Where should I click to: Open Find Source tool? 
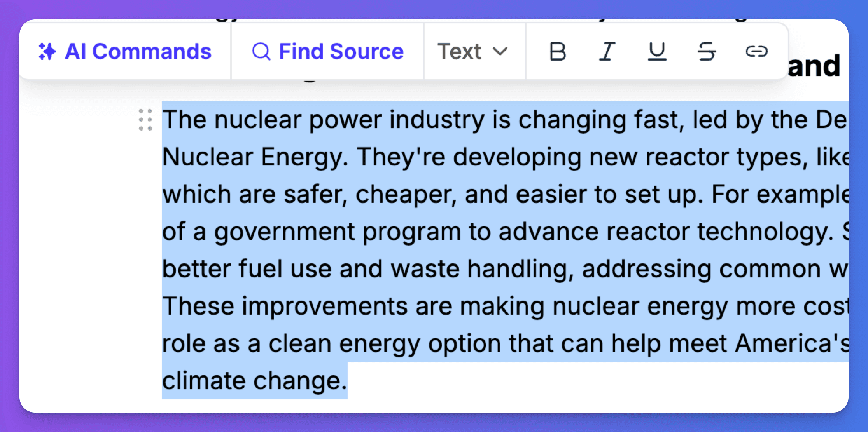coord(327,51)
